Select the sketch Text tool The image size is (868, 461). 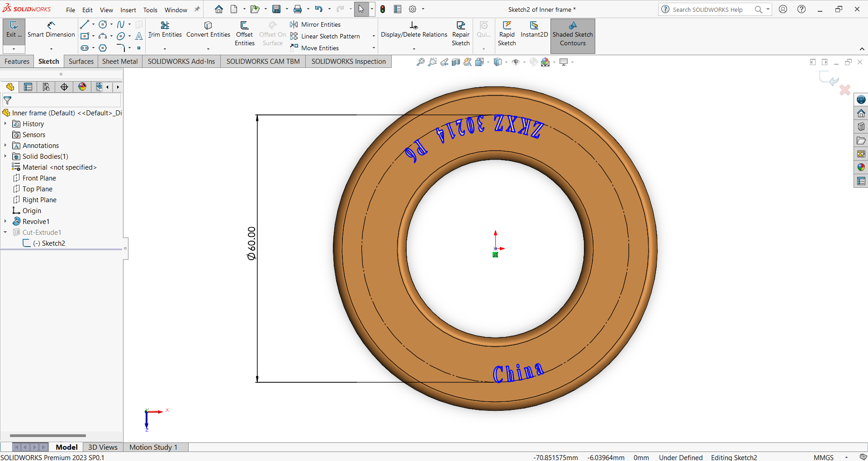pyautogui.click(x=139, y=36)
